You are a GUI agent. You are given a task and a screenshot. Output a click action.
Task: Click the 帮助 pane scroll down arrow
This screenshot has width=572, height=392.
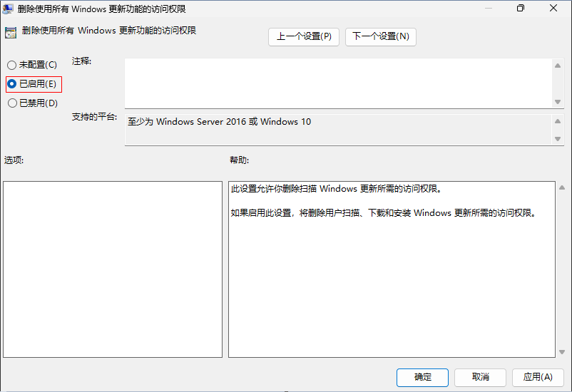tap(562, 352)
